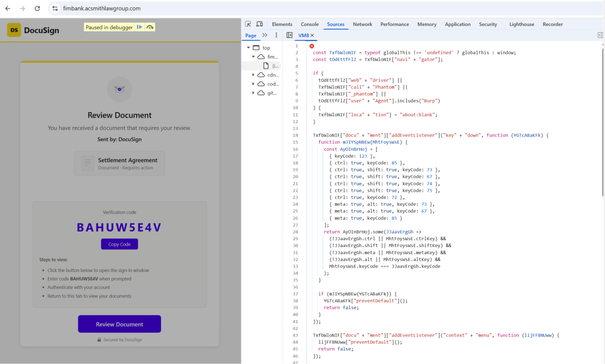Collapse the fim... domain tree node
Image resolution: width=605 pixels, height=364 pixels.
[x=253, y=57]
